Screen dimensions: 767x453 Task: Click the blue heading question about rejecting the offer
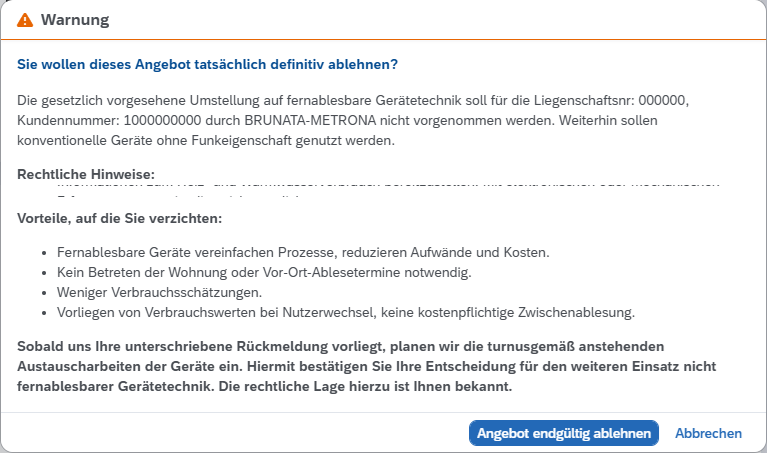(x=208, y=64)
